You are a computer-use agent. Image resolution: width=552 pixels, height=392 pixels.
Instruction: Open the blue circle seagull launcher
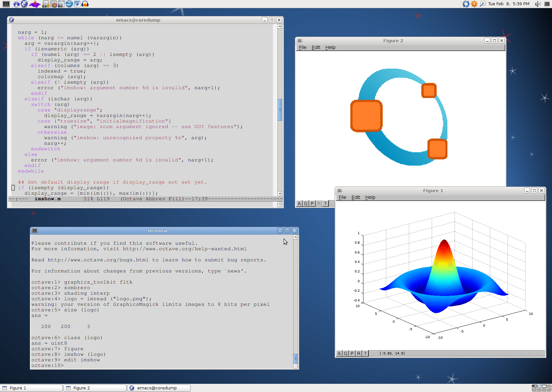coord(69,4)
